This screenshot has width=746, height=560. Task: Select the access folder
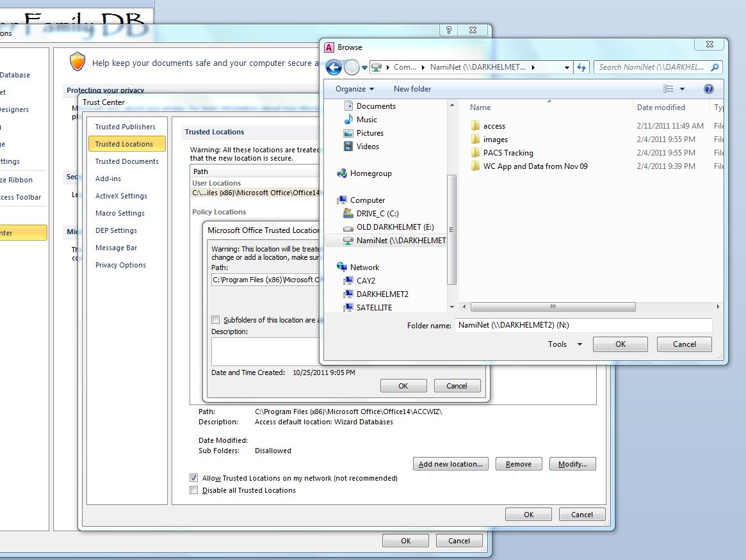(x=488, y=126)
